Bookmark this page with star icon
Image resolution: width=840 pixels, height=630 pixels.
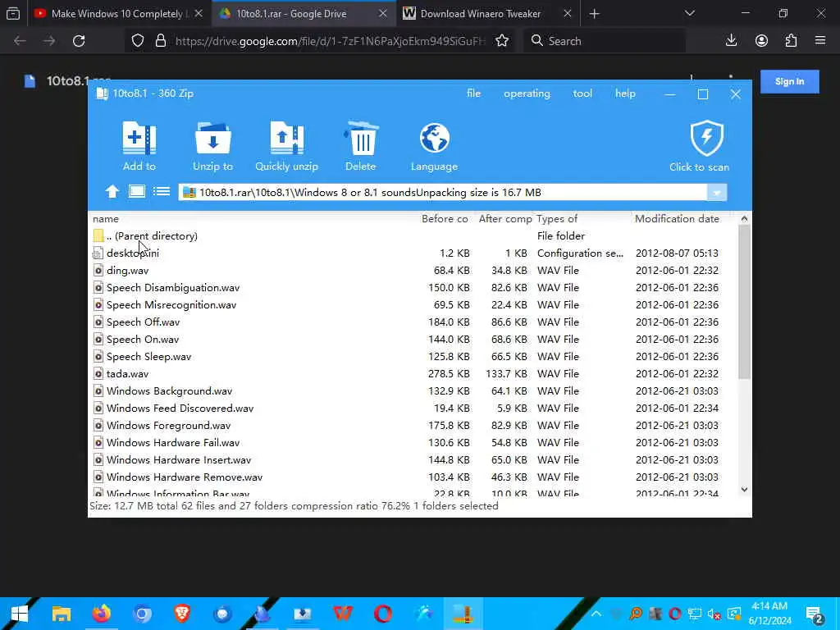pyautogui.click(x=502, y=41)
